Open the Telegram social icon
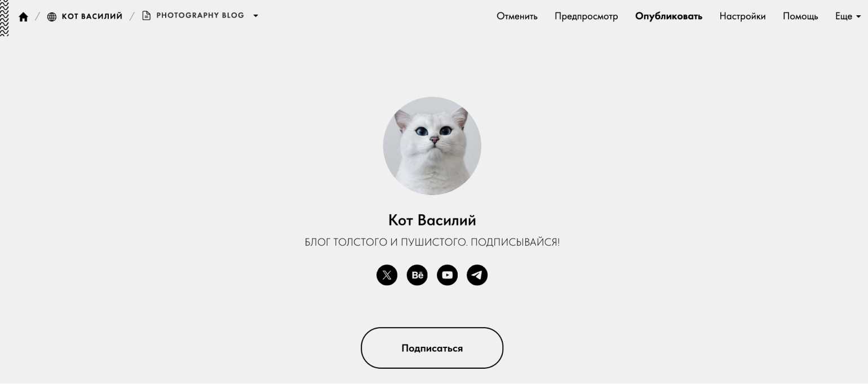 [477, 275]
